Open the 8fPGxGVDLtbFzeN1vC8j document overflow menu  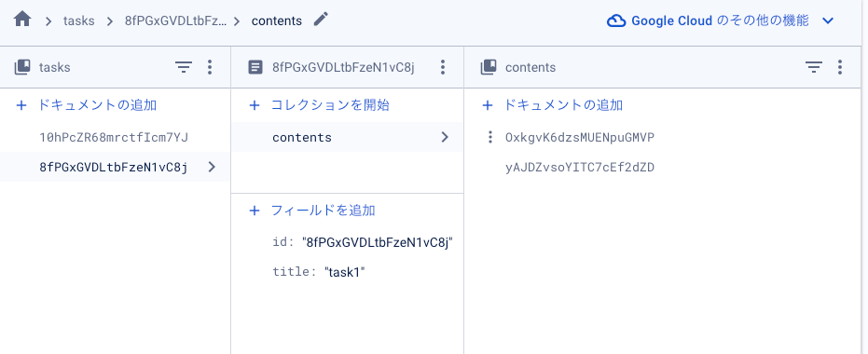tap(442, 67)
